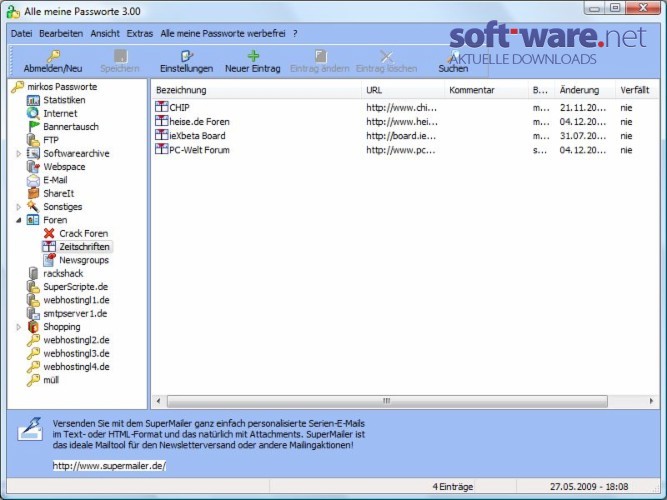Select the E-Mail envelope icon

coord(33,180)
